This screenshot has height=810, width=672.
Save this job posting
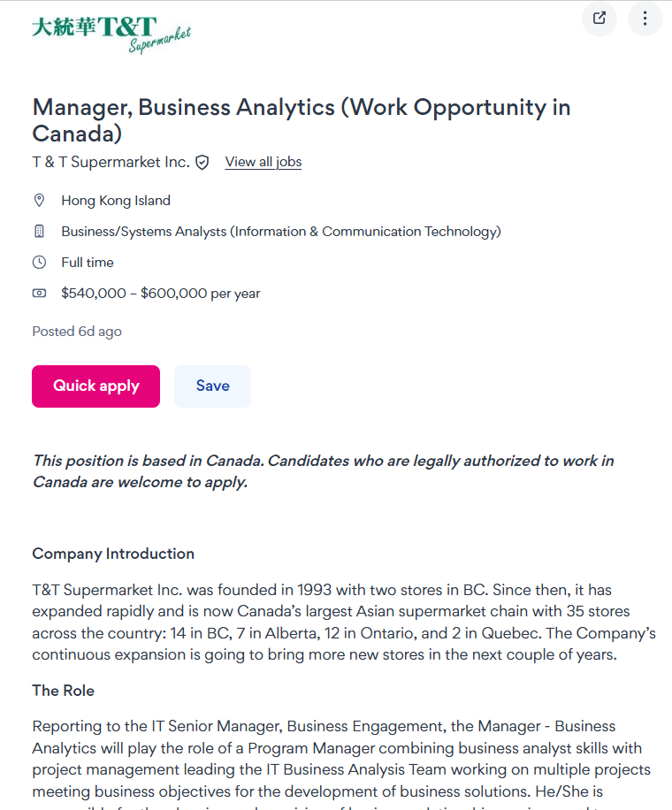pyautogui.click(x=212, y=386)
